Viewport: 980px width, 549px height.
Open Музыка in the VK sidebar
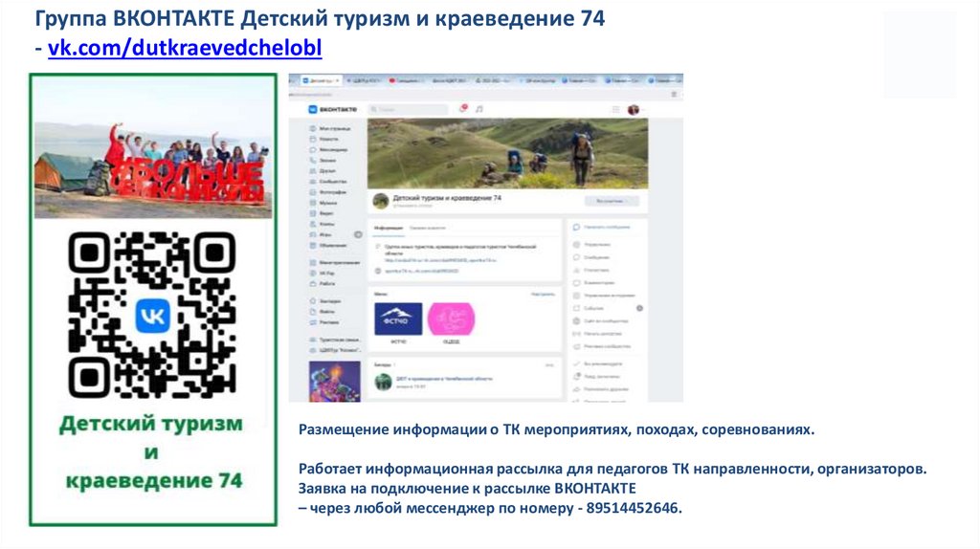point(324,203)
